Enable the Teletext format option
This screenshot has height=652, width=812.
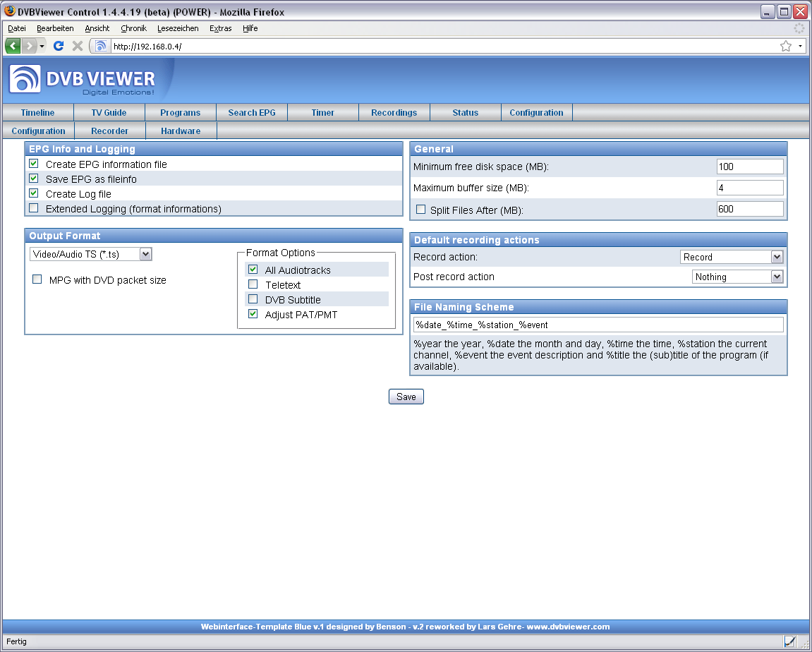(x=253, y=284)
